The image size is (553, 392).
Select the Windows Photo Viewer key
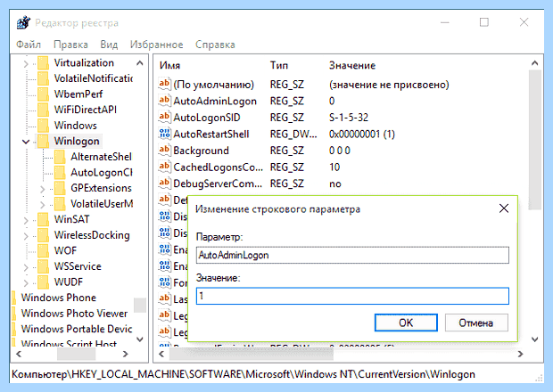[74, 313]
